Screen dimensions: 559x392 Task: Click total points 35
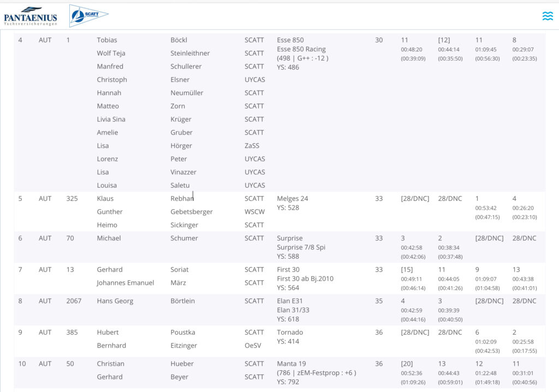(379, 301)
